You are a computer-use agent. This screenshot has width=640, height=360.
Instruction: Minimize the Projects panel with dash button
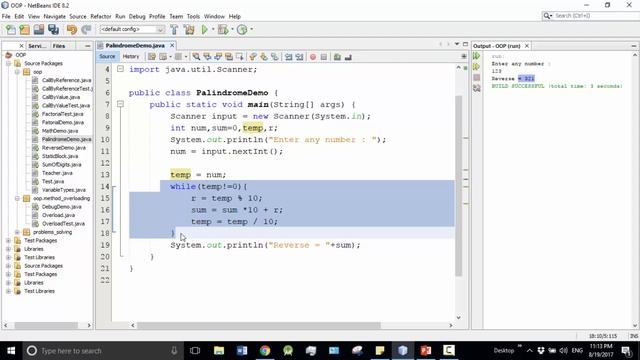pyautogui.click(x=87, y=46)
